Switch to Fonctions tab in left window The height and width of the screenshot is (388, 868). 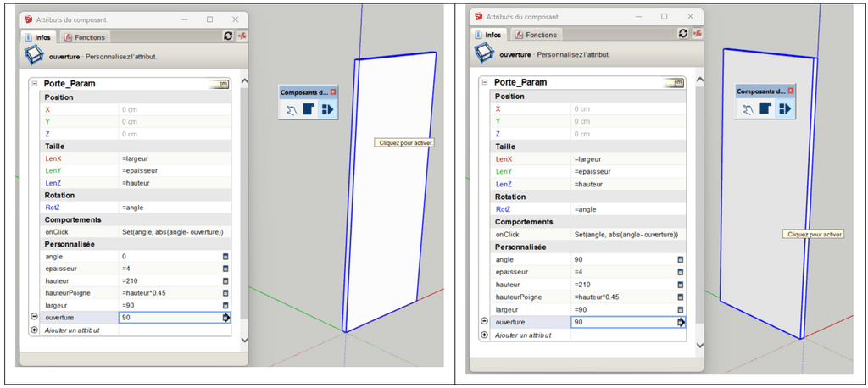(x=85, y=37)
